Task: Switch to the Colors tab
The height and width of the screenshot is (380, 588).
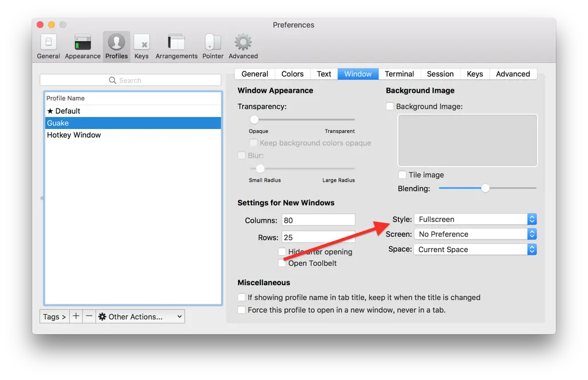Action: tap(292, 74)
